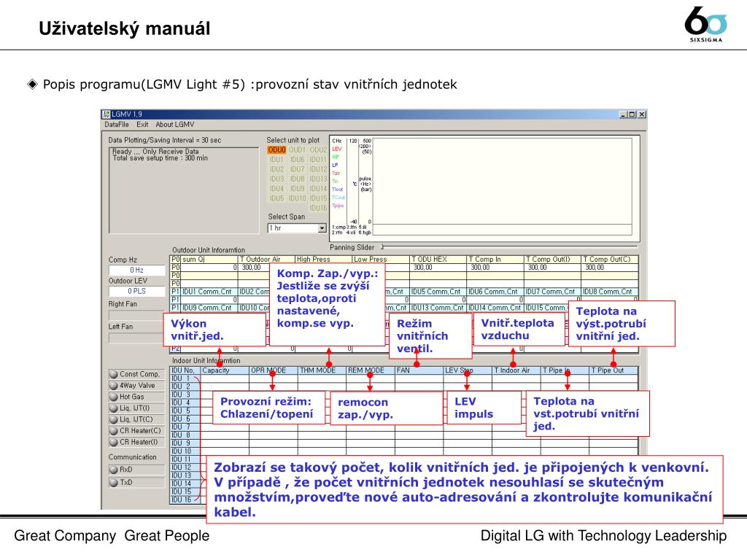The height and width of the screenshot is (560, 747).
Task: Click the Outdoor LEV value field
Action: pos(136,291)
